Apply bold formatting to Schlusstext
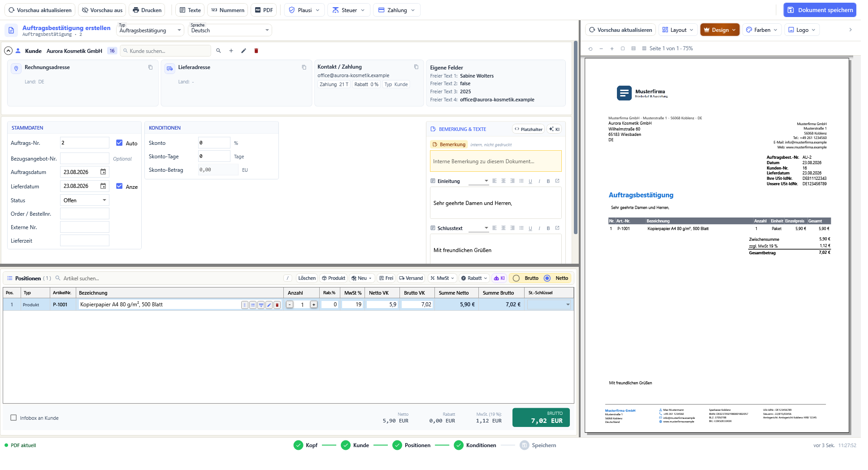Image resolution: width=868 pixels, height=470 pixels. [x=548, y=228]
